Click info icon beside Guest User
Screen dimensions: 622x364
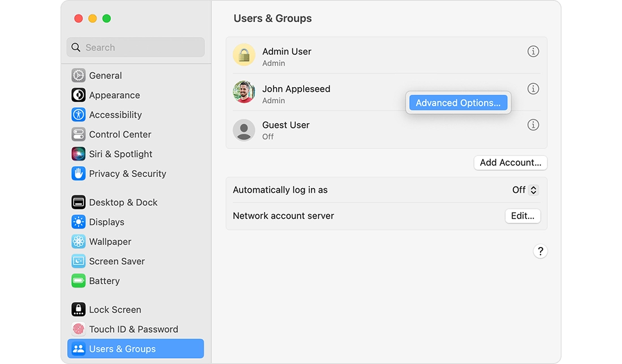click(x=533, y=125)
